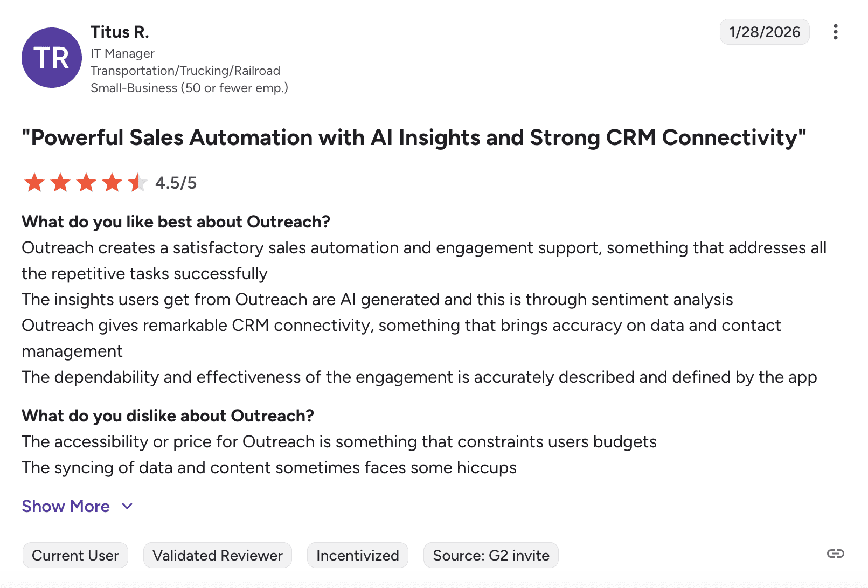Click the Source: G2 invite badge

pos(491,555)
